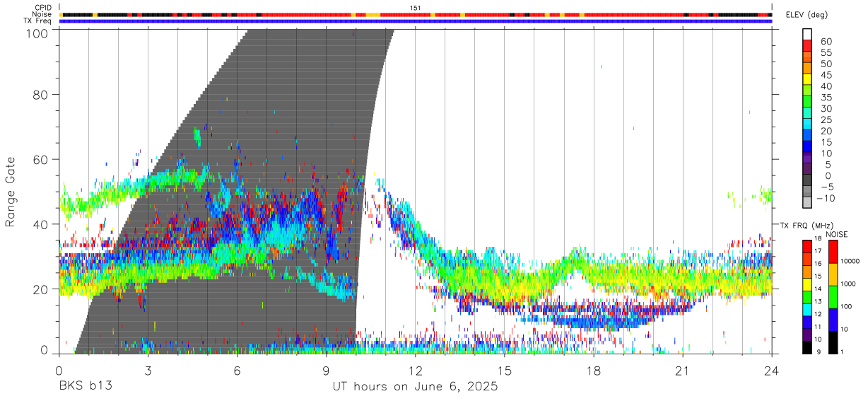Select the dark gray ELEV swatch between −5 and 0
This screenshot has width=868, height=401.
807,181
